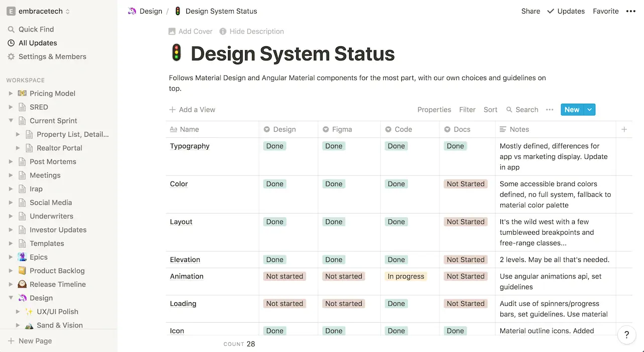Image resolution: width=644 pixels, height=352 pixels.
Task: Click Add a View
Action: click(192, 109)
